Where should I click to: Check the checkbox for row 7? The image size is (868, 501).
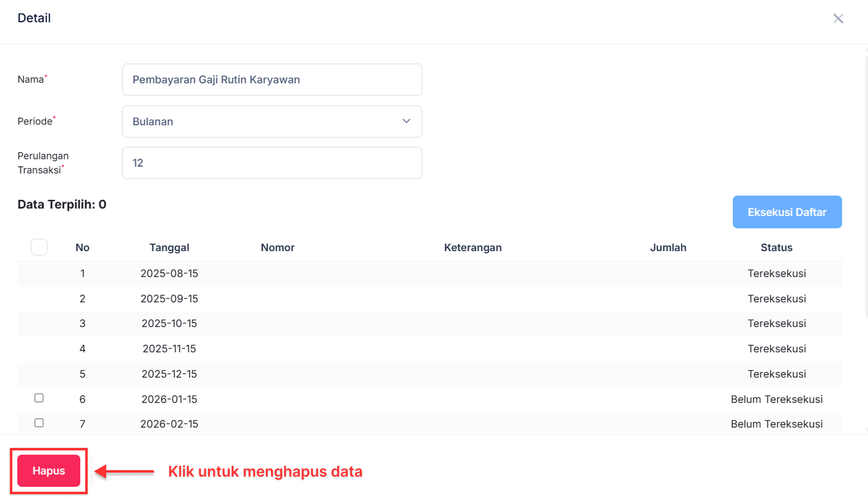[39, 423]
